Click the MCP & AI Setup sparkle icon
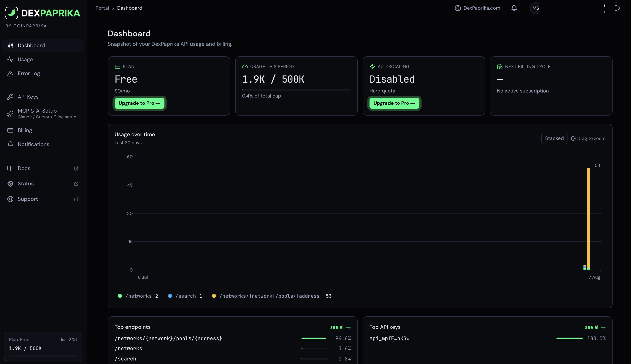 click(10, 114)
